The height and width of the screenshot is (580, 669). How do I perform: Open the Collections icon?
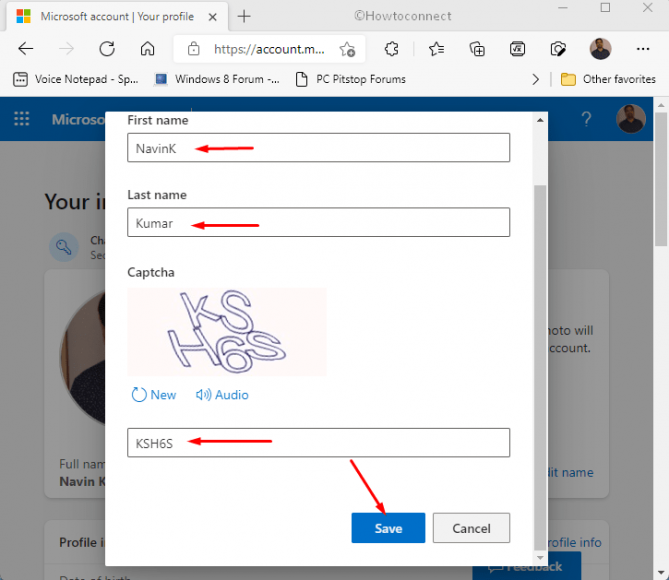[x=477, y=49]
